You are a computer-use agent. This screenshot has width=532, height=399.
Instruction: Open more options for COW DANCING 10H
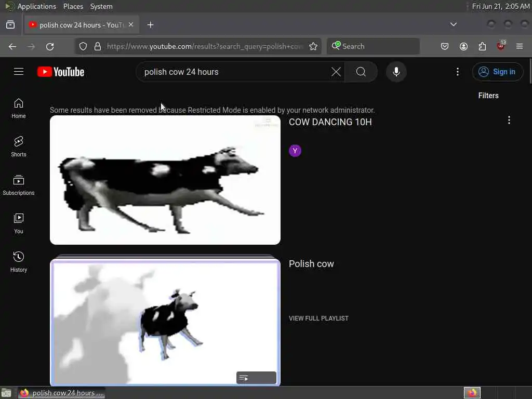[509, 120]
